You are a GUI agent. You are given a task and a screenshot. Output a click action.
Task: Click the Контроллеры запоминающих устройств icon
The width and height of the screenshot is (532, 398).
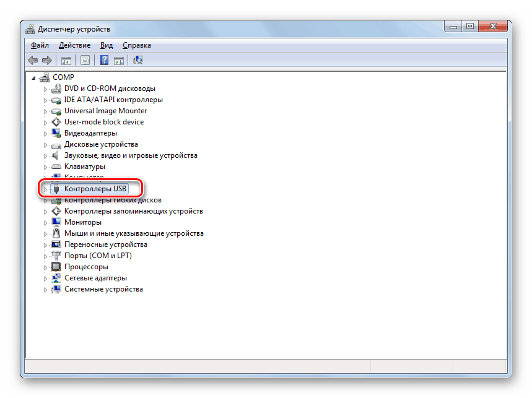(x=56, y=211)
